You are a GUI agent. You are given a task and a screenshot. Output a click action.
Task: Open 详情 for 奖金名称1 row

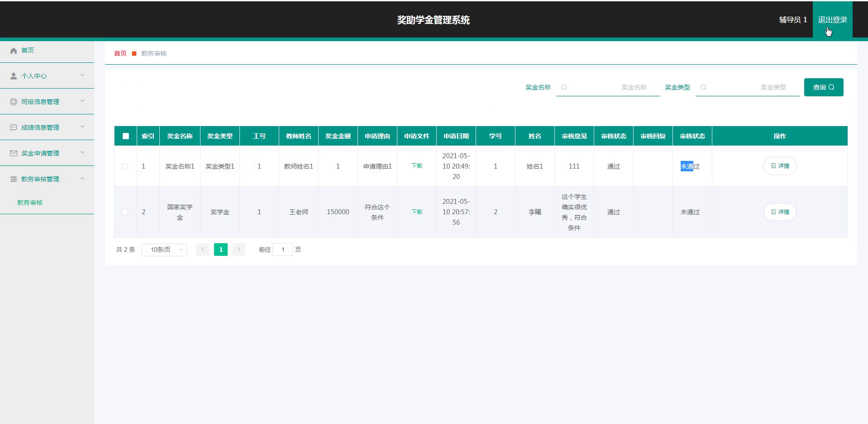tap(780, 166)
